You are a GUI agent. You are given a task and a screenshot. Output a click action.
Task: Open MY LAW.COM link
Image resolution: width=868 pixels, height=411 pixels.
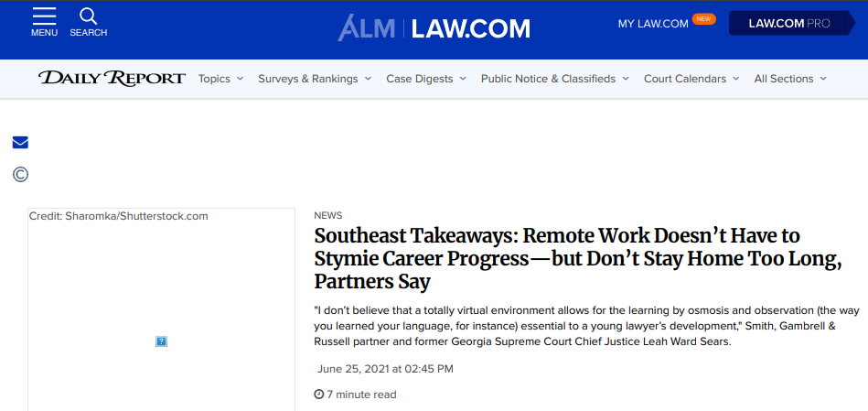pos(653,24)
